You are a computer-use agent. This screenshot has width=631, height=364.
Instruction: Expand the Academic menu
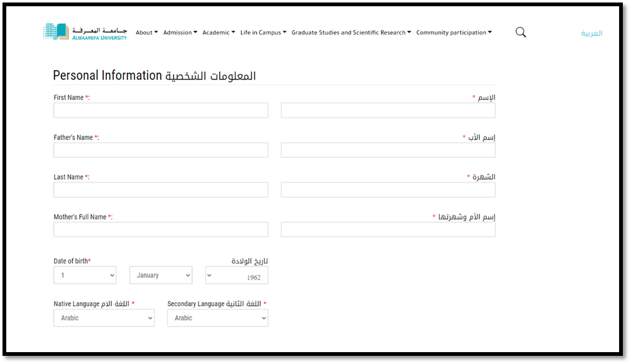(218, 33)
